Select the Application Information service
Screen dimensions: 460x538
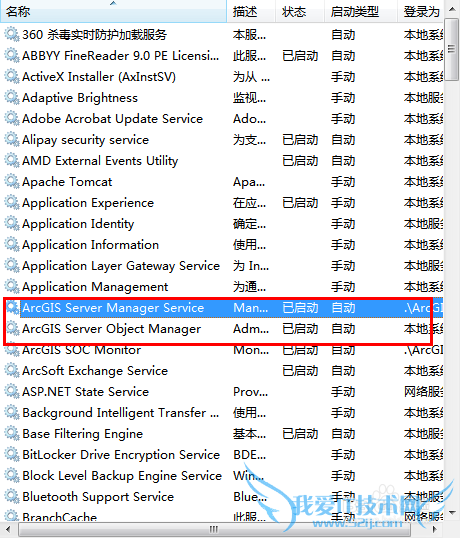pos(91,245)
